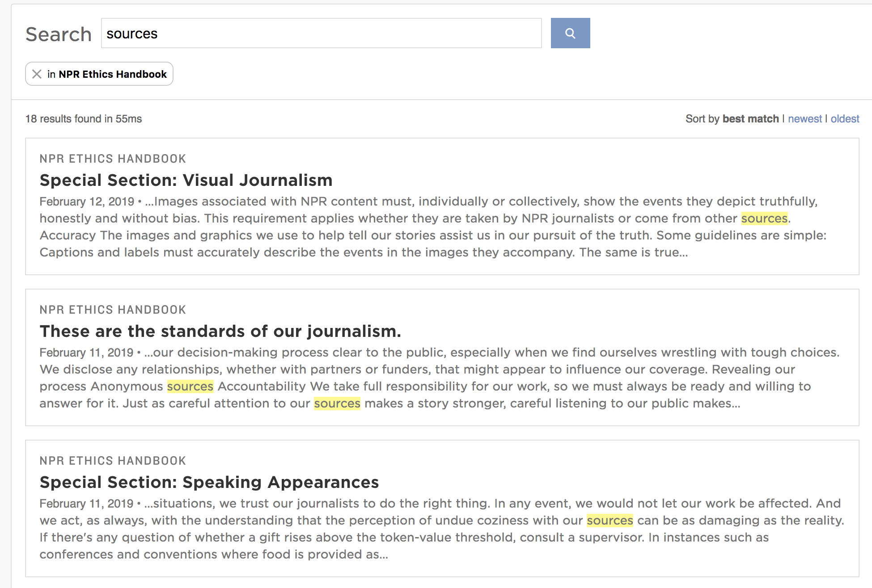Open These are the standards of our journalism
872x588 pixels.
point(220,331)
